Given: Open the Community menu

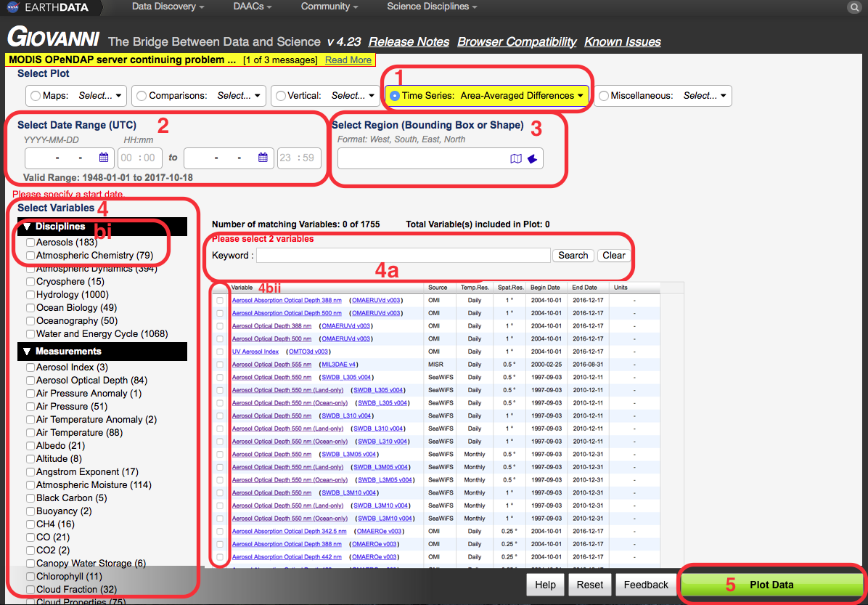Looking at the screenshot, I should click(329, 7).
